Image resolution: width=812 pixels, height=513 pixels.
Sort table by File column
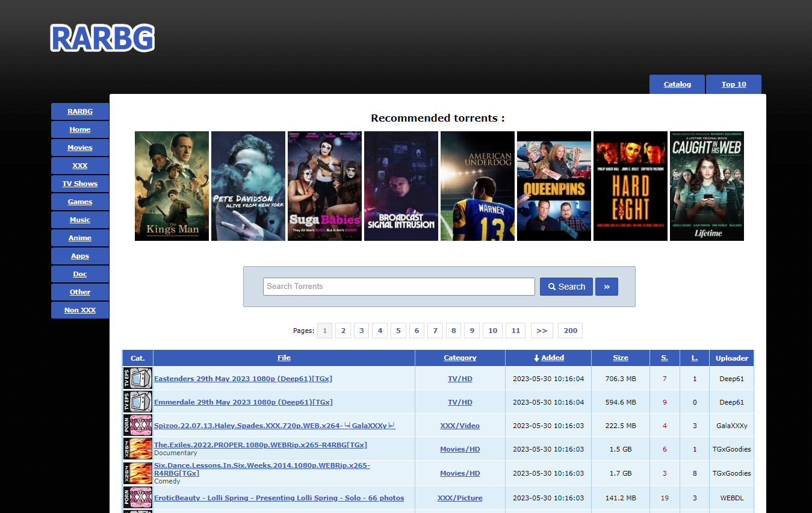click(284, 358)
